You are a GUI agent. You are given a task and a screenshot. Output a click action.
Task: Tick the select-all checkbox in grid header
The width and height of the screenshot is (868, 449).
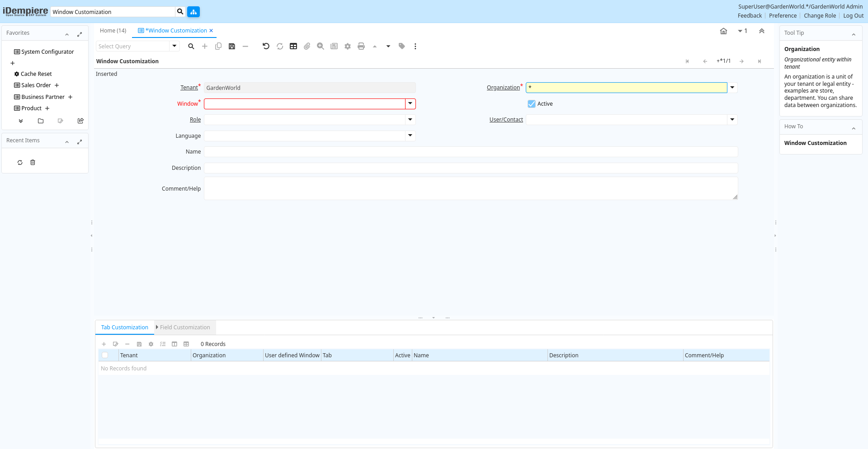(x=105, y=355)
